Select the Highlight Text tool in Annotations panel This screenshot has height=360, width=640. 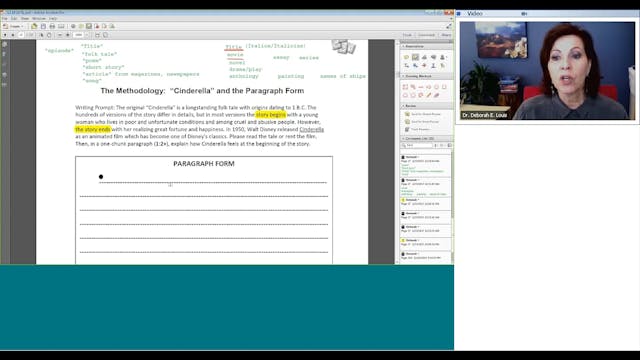[415, 57]
